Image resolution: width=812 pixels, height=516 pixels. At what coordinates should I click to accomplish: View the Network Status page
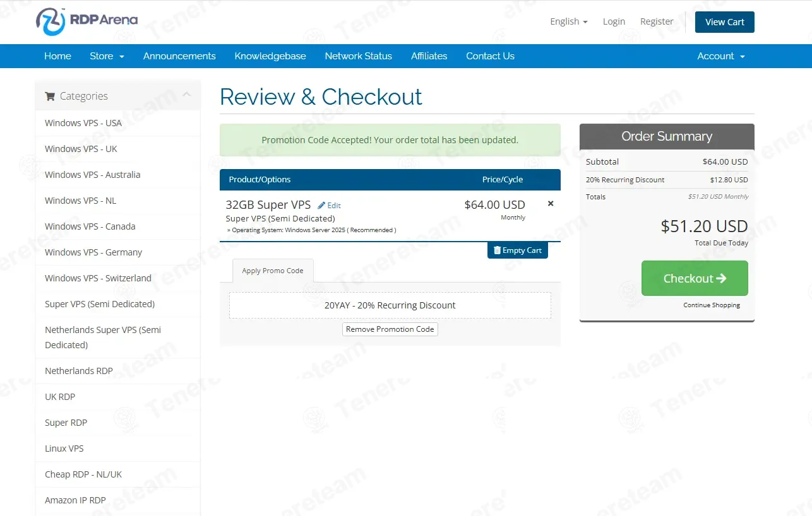[359, 56]
